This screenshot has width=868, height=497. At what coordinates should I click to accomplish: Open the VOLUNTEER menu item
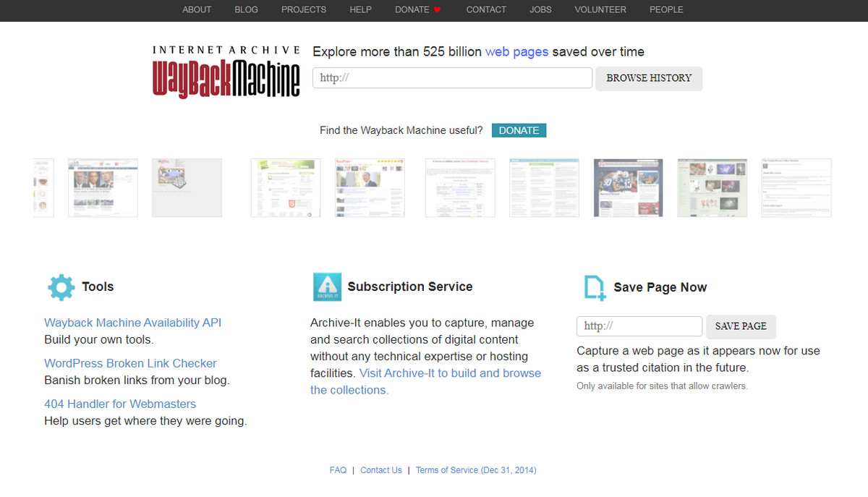[600, 10]
